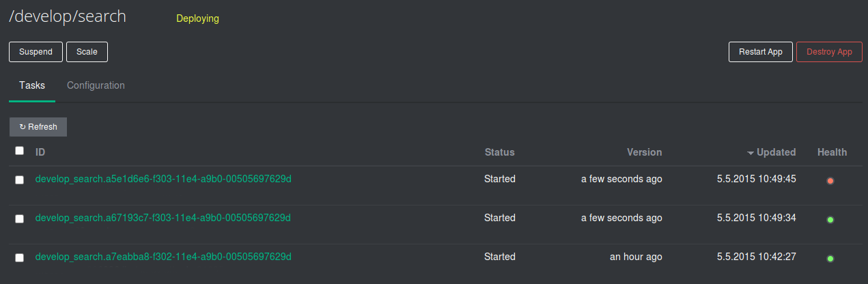
Task: Click the green health dot for task a67193c7
Action: tap(830, 220)
